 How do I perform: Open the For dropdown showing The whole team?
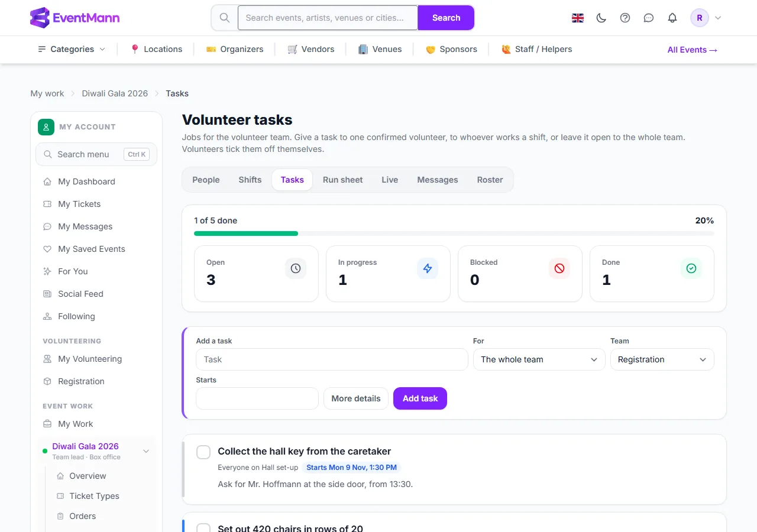point(539,359)
